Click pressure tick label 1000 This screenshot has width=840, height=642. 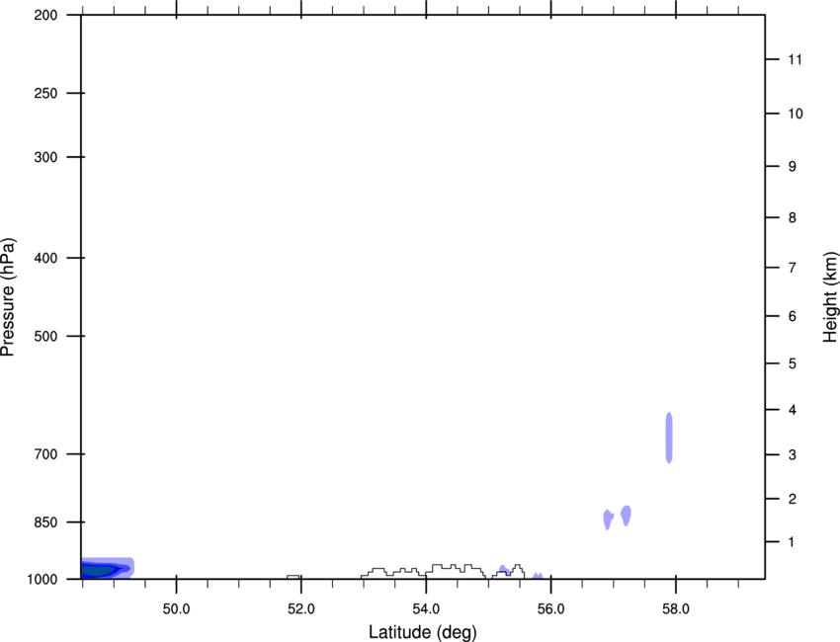(x=42, y=580)
